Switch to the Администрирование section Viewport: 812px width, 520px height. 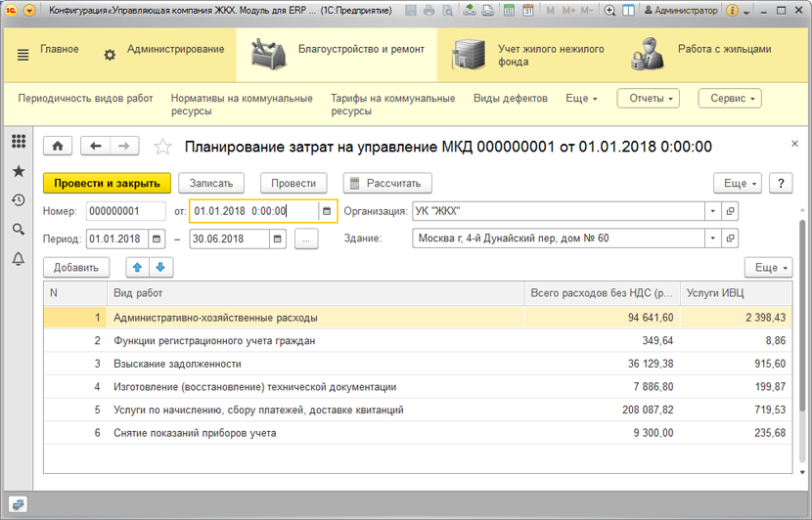pyautogui.click(x=175, y=49)
